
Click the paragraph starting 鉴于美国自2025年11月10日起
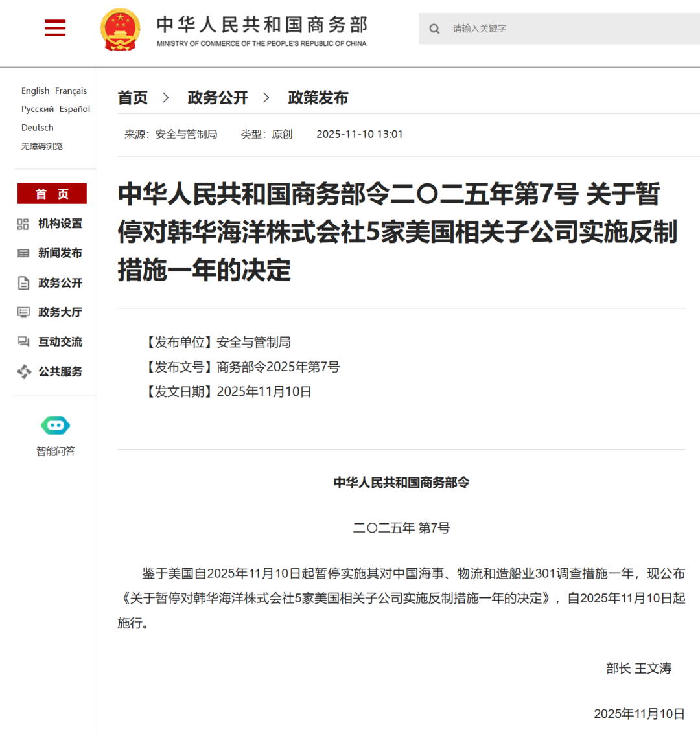click(401, 598)
